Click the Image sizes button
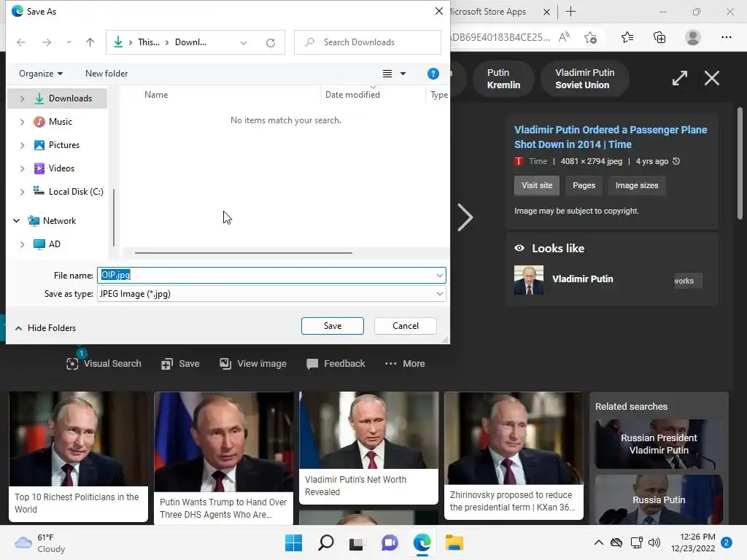 click(636, 185)
